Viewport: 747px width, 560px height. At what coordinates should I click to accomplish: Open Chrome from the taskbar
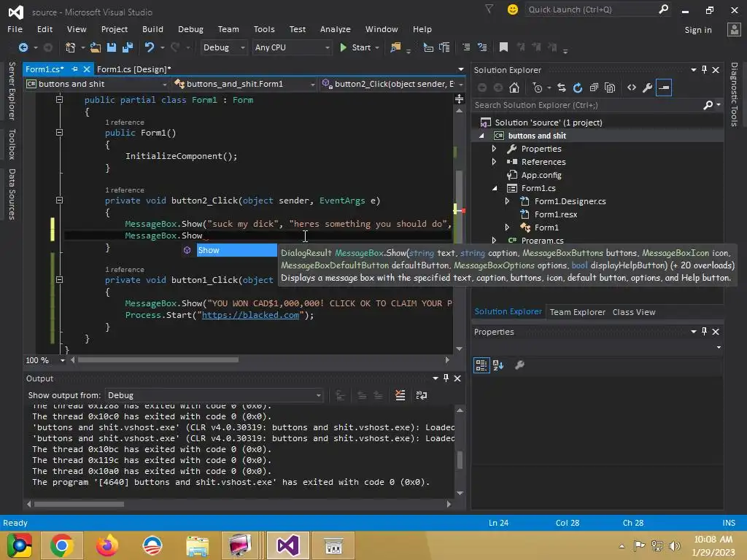62,545
